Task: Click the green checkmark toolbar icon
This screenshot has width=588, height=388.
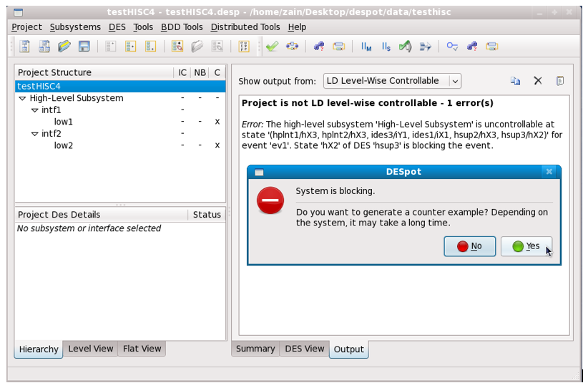Action: coord(272,47)
